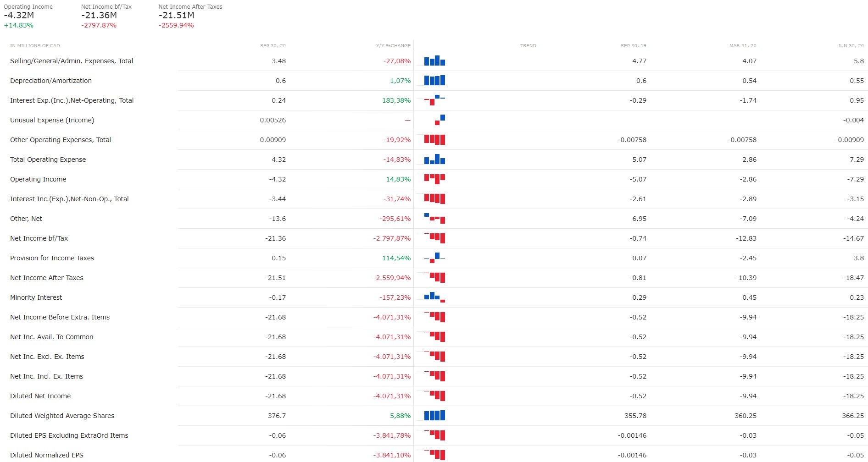Open the Operating Income row label
This screenshot has width=868, height=462.
pos(38,179)
